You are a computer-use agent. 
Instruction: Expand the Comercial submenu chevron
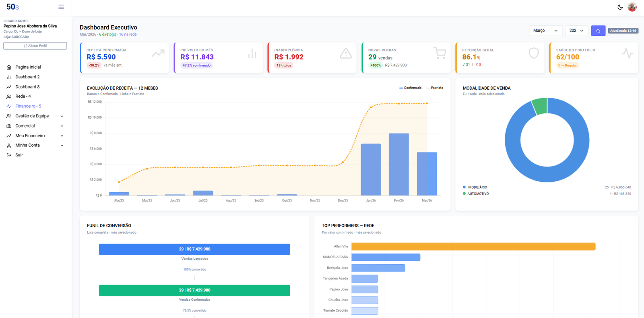click(62, 126)
